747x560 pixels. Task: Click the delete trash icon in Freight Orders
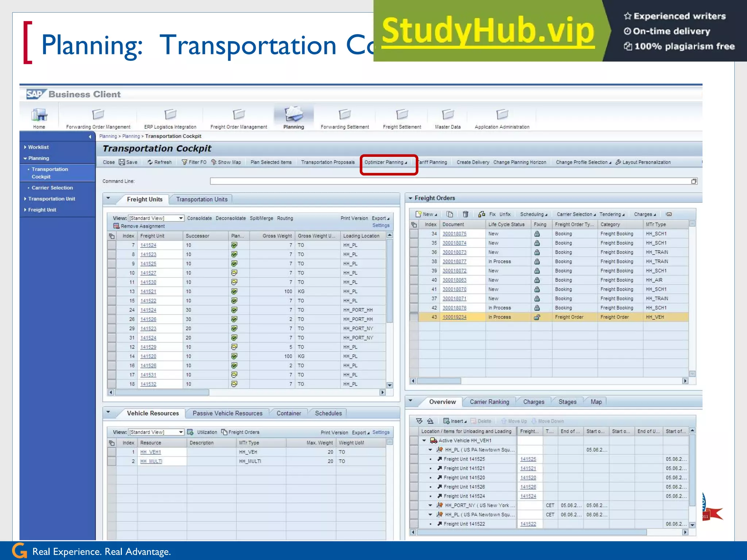[x=465, y=214]
